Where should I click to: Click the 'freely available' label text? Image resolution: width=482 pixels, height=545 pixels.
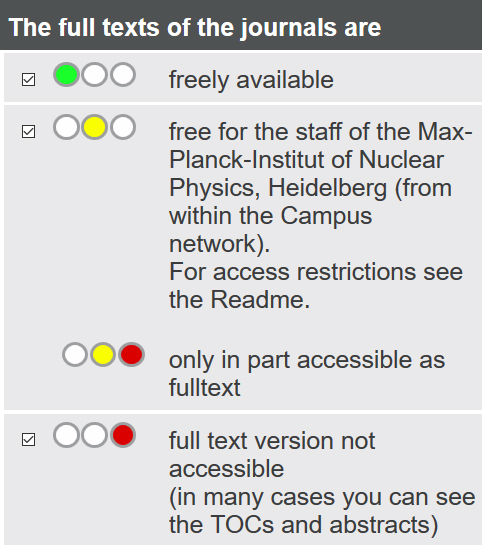[x=251, y=80]
